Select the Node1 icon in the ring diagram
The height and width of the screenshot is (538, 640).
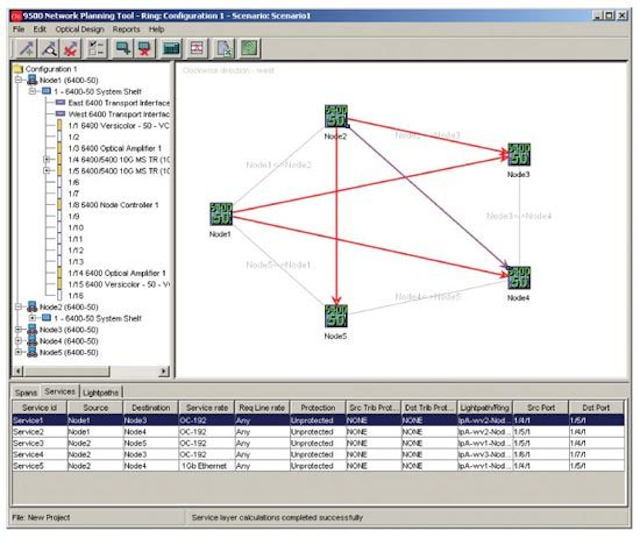221,214
